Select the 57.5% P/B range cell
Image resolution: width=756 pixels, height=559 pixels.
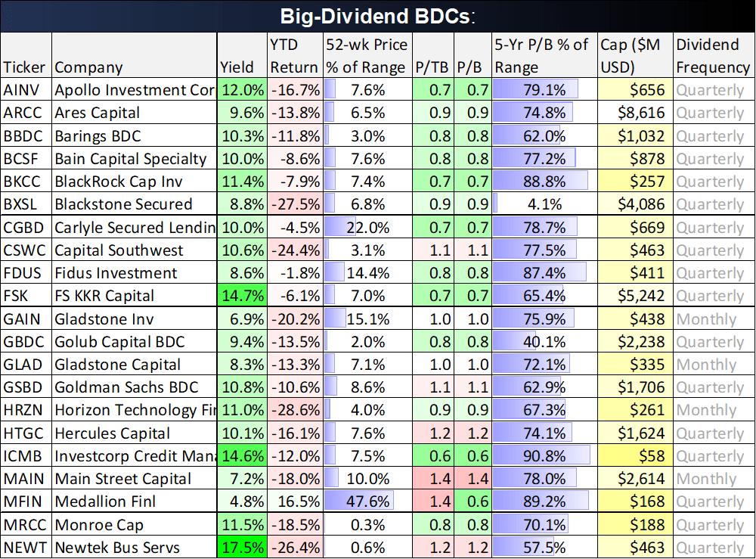544,548
